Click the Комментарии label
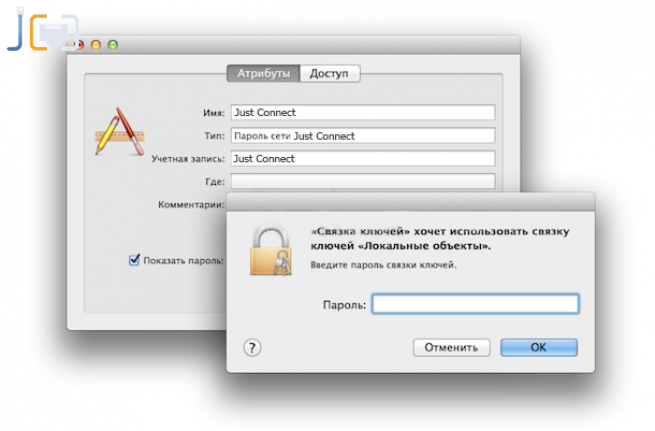This screenshot has height=431, width=655. [191, 205]
